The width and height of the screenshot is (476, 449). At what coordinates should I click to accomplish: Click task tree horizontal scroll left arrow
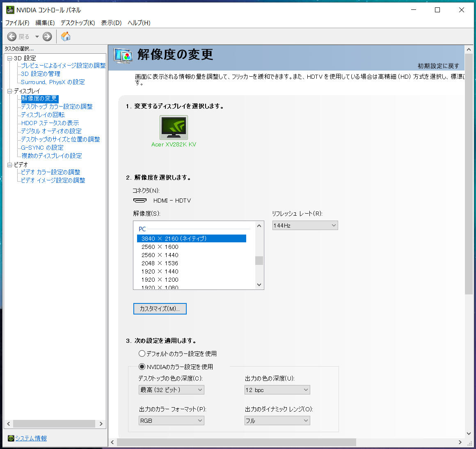tap(9, 424)
